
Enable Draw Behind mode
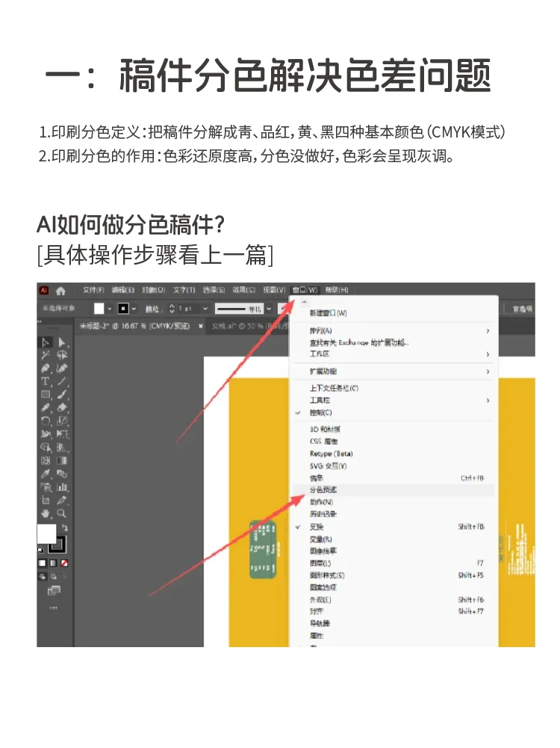(x=53, y=576)
